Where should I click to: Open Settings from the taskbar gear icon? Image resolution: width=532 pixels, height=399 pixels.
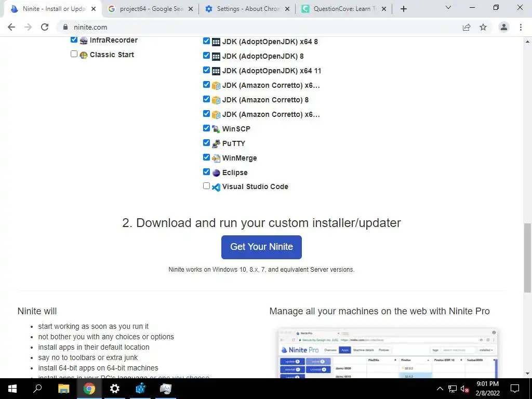(115, 389)
